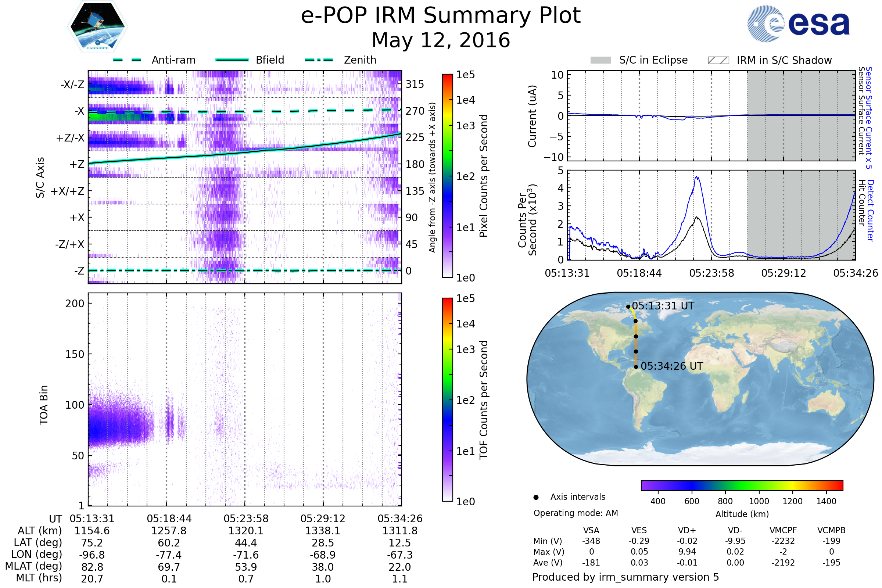Click the 05:34:26 UT end point on map
The width and height of the screenshot is (882, 588).
pyautogui.click(x=636, y=367)
